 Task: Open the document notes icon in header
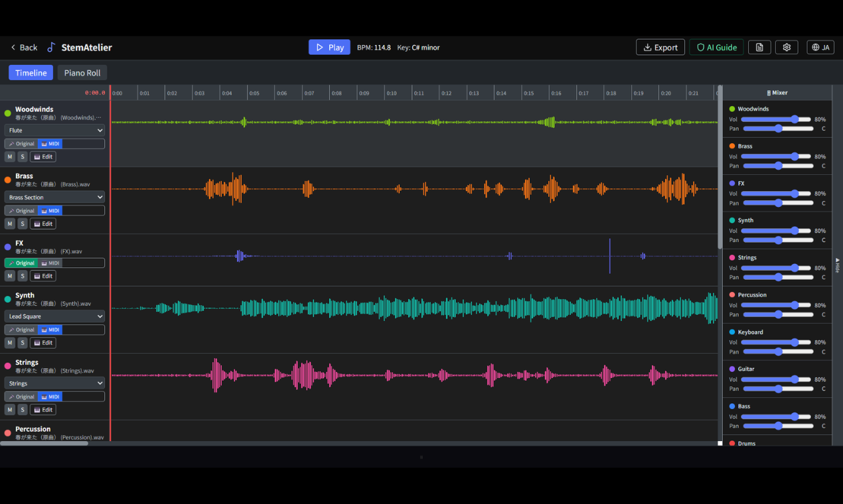759,47
